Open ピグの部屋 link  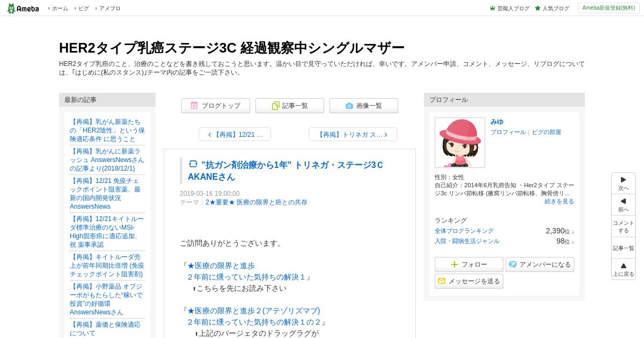[546, 132]
